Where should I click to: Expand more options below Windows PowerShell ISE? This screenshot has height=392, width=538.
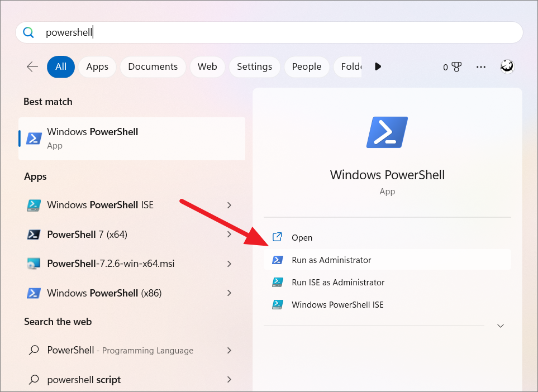[229, 205]
